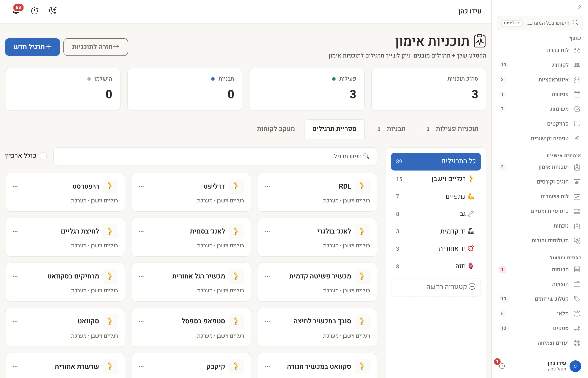Open לקוחות clients in sidebar
Viewport: 588px width, 378px height.
pos(540,65)
